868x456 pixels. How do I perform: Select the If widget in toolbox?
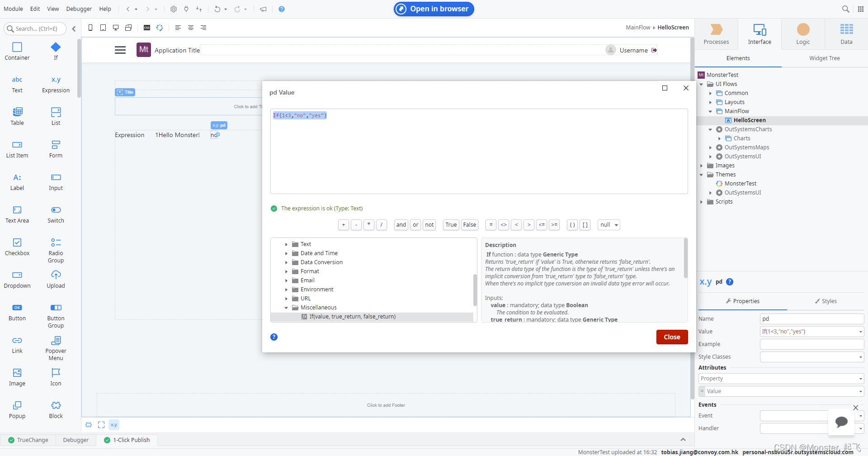(56, 51)
